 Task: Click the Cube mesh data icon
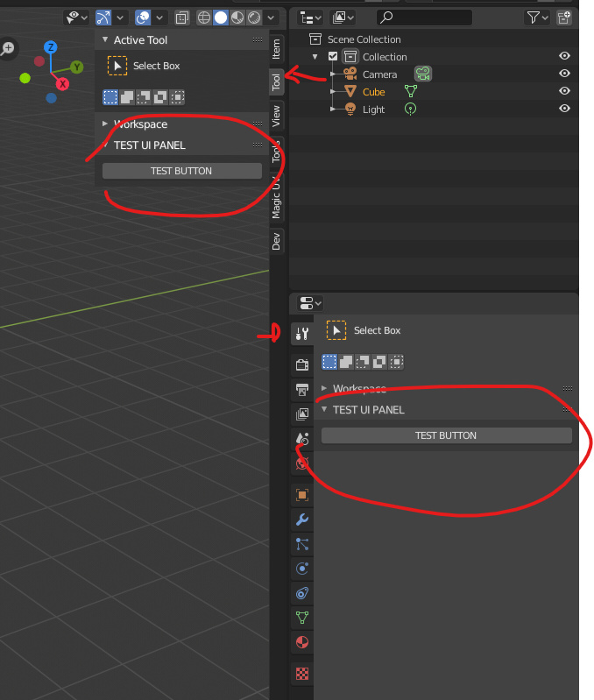pos(411,91)
